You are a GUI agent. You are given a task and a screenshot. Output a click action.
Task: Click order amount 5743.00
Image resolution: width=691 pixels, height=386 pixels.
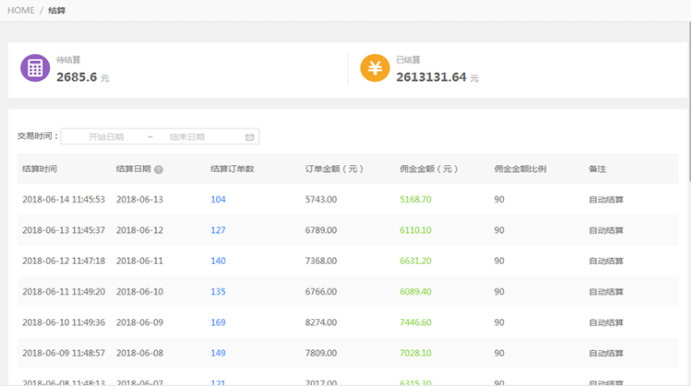click(x=321, y=199)
